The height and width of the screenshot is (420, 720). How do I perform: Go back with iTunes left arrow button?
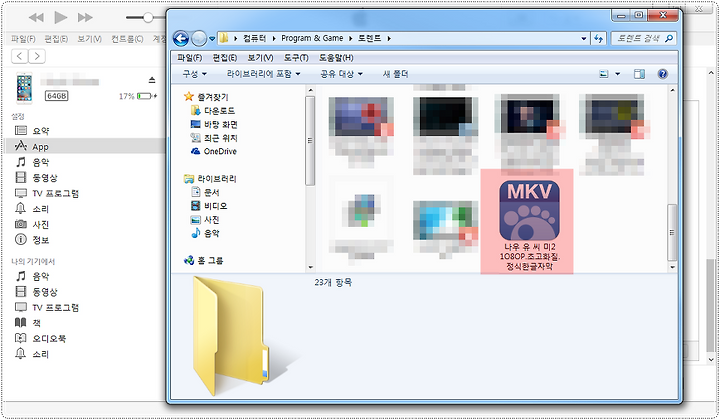19,56
